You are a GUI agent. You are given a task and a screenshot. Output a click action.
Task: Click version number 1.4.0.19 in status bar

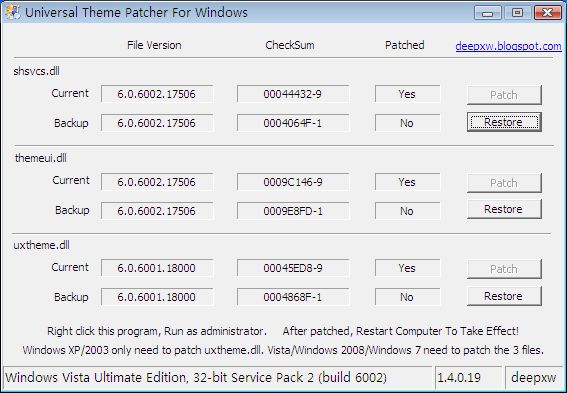click(x=459, y=377)
